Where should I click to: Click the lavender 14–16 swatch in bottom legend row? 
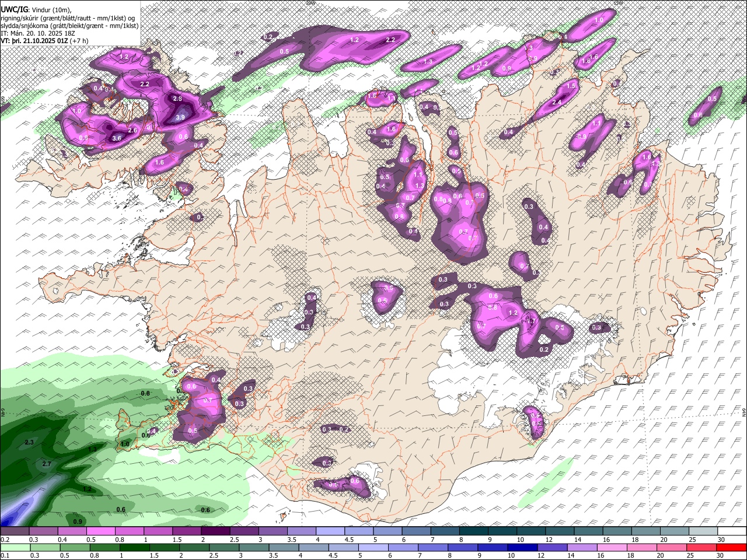tap(582, 547)
